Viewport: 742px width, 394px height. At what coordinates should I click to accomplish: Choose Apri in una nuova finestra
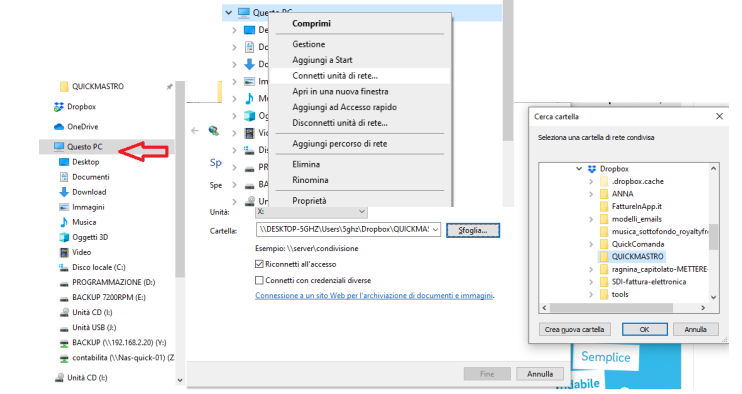[x=360, y=91]
